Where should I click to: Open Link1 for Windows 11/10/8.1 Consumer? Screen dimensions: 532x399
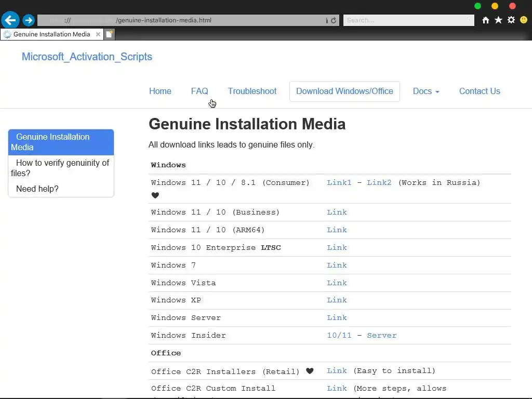point(339,183)
